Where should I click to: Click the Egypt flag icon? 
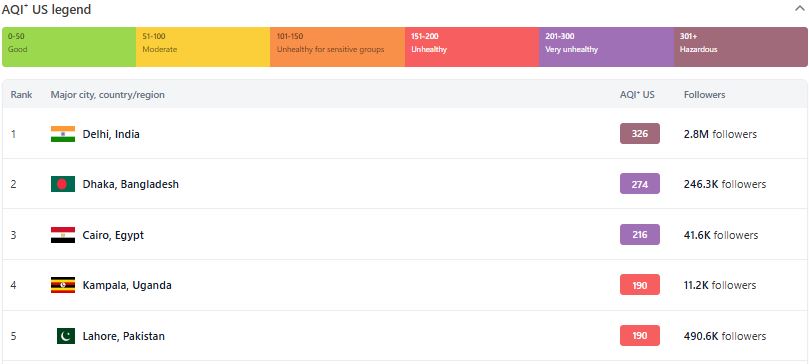click(63, 235)
